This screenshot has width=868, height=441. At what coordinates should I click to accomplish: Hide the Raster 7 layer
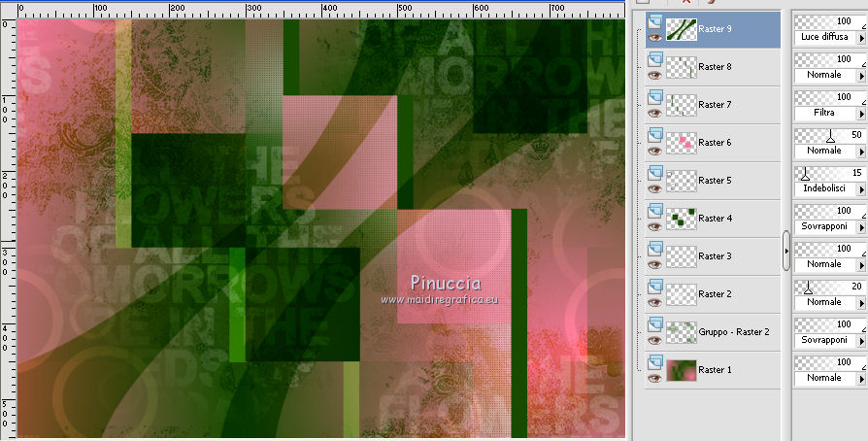(654, 114)
